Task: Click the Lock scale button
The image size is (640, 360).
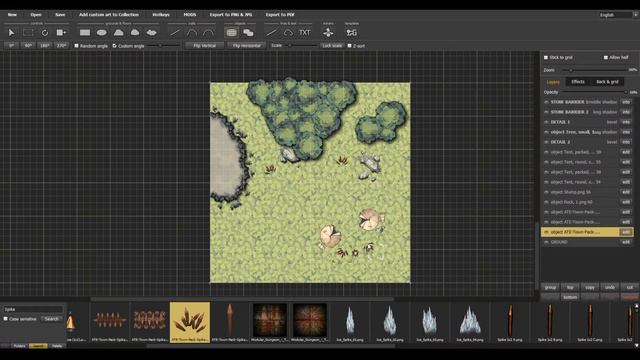Action: point(332,46)
